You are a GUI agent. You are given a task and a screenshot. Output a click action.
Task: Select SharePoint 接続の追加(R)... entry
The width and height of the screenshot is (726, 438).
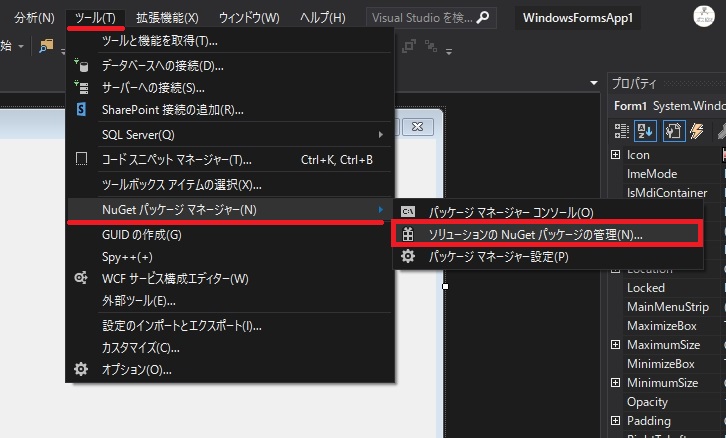click(x=230, y=110)
